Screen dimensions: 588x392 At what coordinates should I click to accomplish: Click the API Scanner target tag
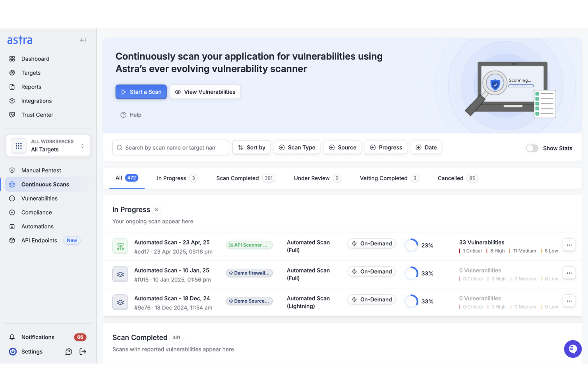point(250,245)
